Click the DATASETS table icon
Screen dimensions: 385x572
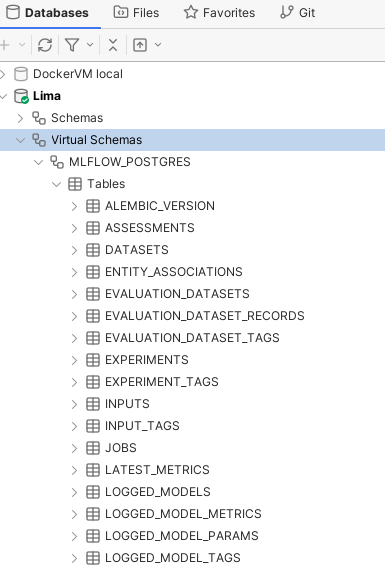(x=93, y=250)
